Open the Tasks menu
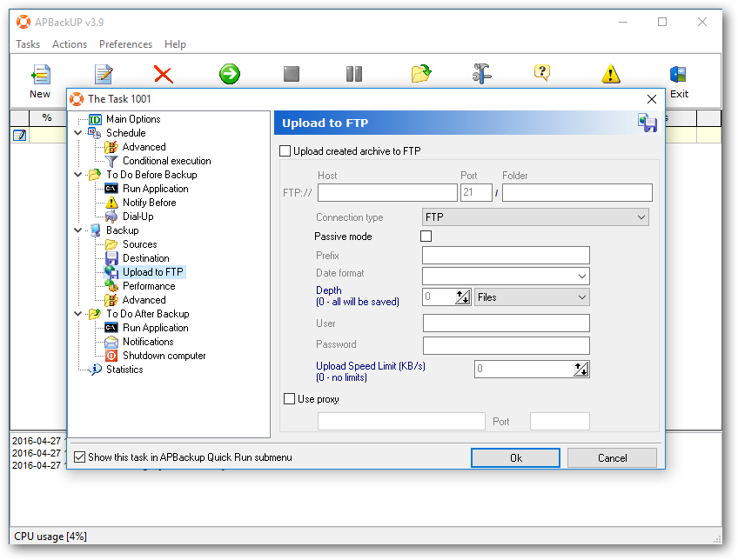 click(28, 44)
